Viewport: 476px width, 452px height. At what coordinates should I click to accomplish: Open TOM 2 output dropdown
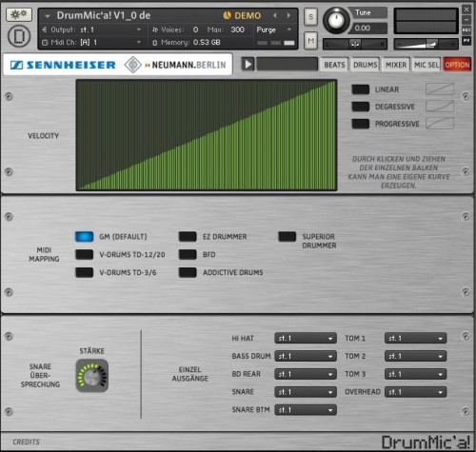pos(415,356)
